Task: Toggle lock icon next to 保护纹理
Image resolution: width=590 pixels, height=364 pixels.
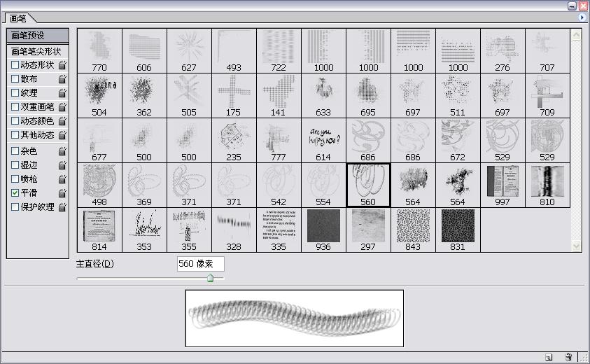Action: [62, 206]
